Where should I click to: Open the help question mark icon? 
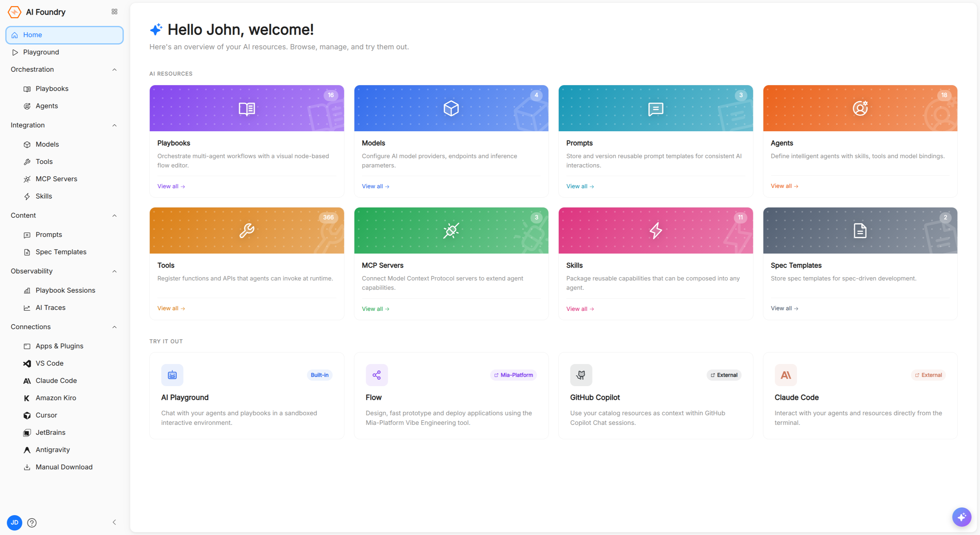pyautogui.click(x=32, y=523)
